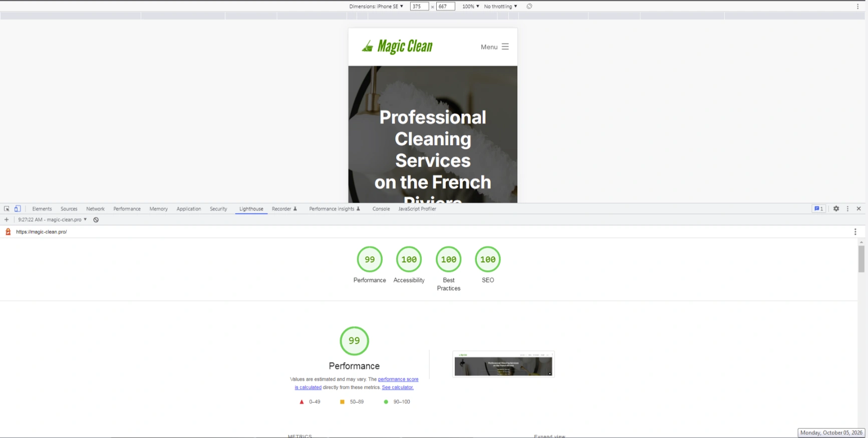The width and height of the screenshot is (868, 438).
Task: Open the hamburger Menu on Magic Clean page
Action: 495,47
